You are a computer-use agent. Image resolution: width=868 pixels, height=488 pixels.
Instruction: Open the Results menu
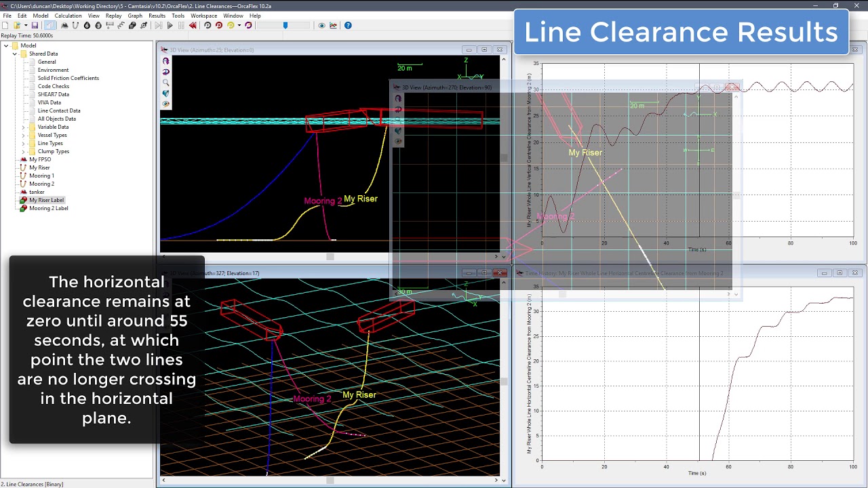pyautogui.click(x=157, y=16)
